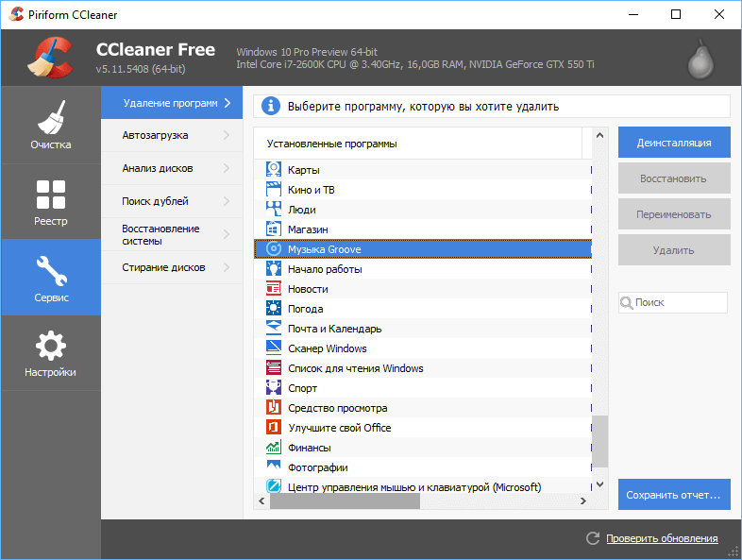Select the Магазин row
742x560 pixels.
point(423,229)
